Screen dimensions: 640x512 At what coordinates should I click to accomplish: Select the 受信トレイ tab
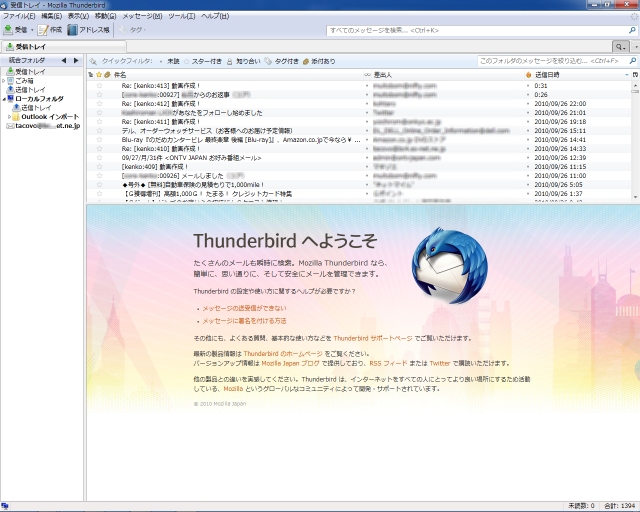pos(63,47)
